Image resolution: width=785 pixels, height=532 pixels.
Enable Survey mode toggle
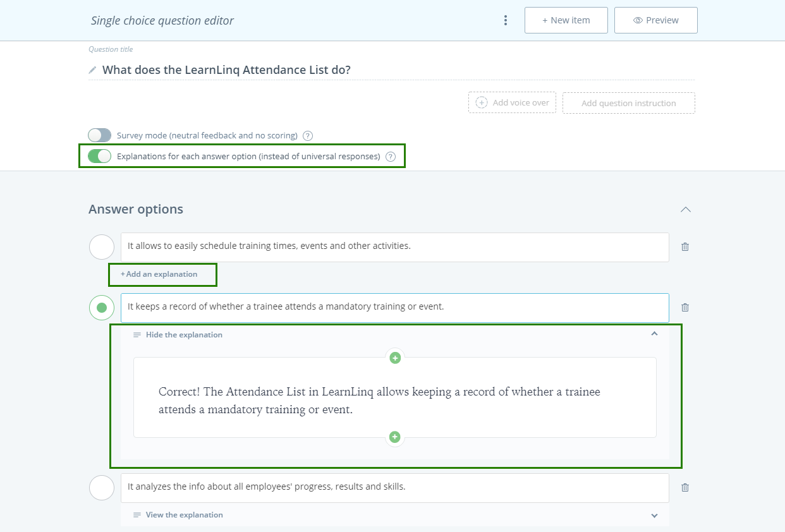click(99, 135)
